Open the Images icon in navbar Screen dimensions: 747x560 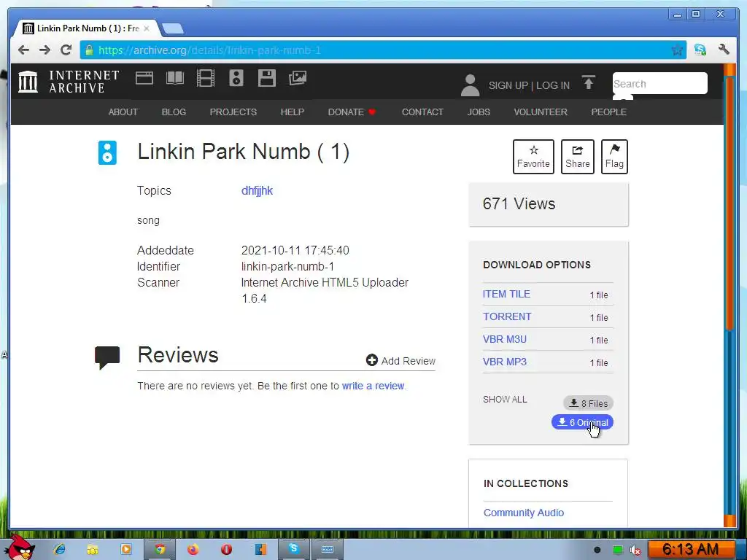point(298,78)
